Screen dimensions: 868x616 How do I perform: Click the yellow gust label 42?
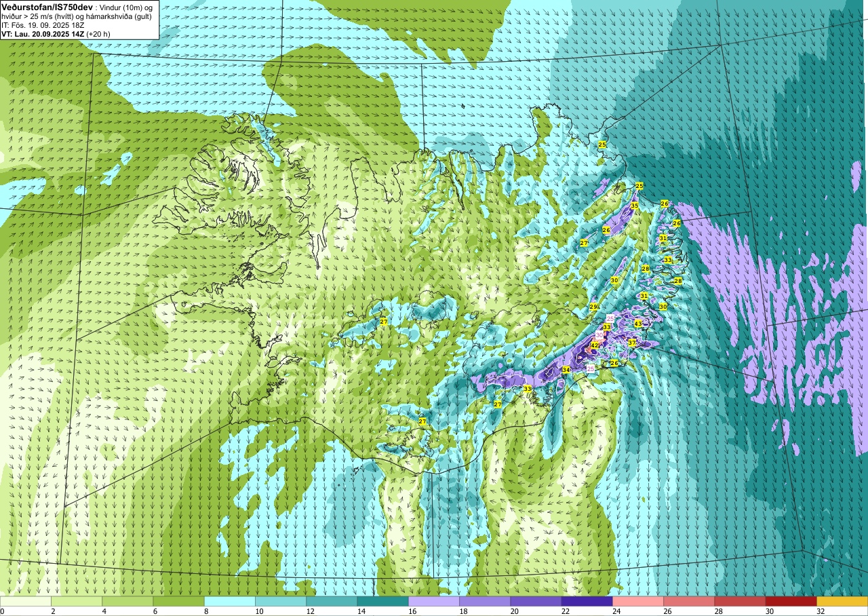[x=594, y=345]
